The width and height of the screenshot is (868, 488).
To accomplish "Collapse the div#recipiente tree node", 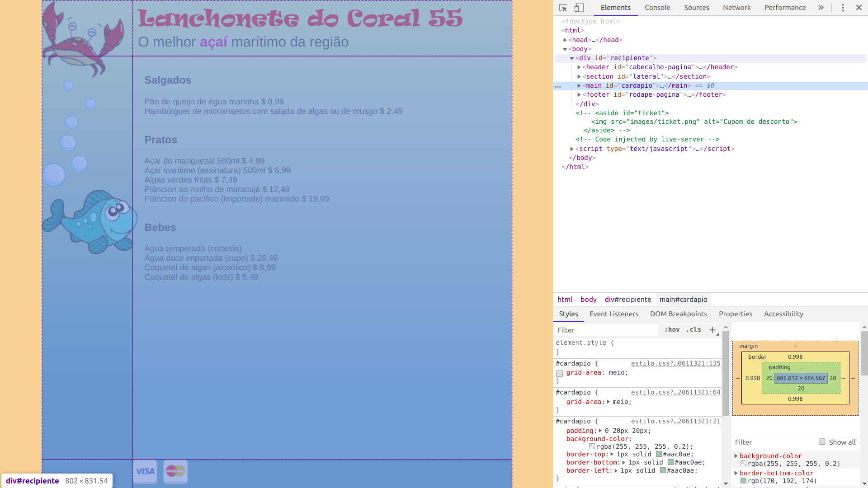I will tap(572, 58).
